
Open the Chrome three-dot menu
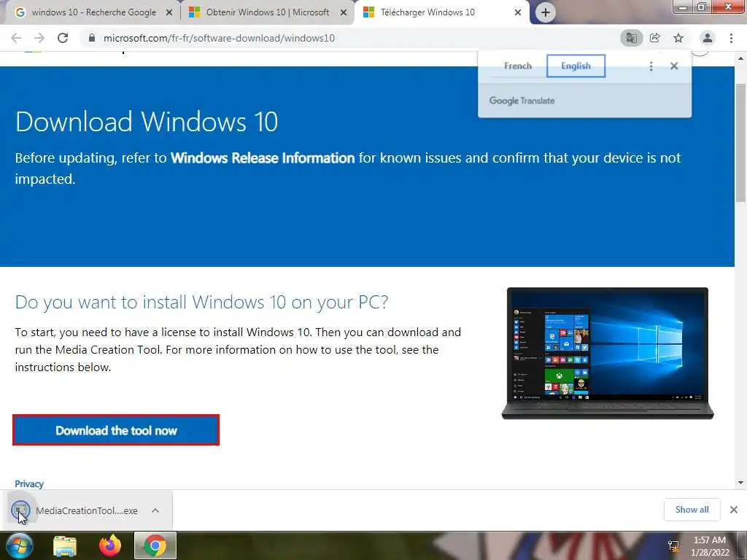click(731, 38)
